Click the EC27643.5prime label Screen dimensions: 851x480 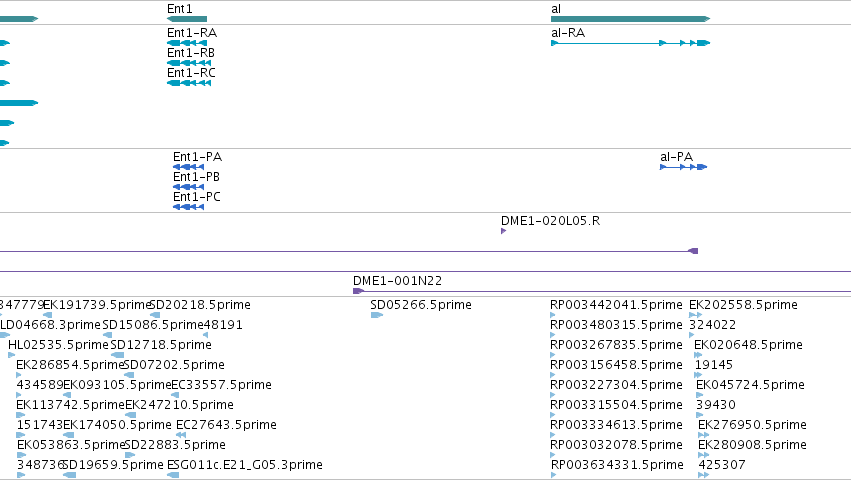click(x=226, y=425)
